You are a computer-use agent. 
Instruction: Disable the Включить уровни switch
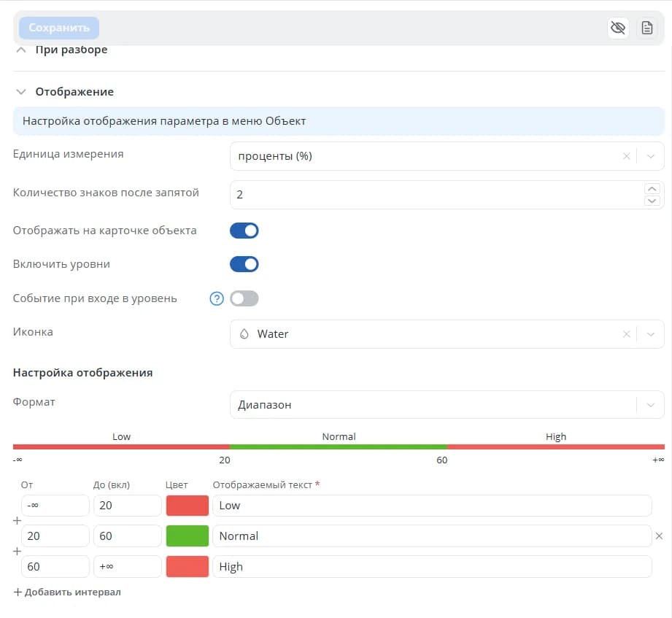(x=244, y=264)
